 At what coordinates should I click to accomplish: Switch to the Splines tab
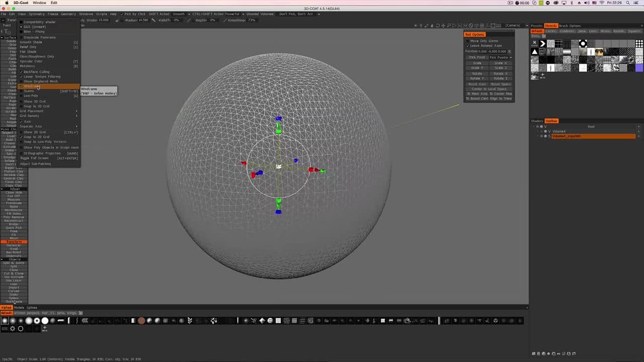click(32, 308)
